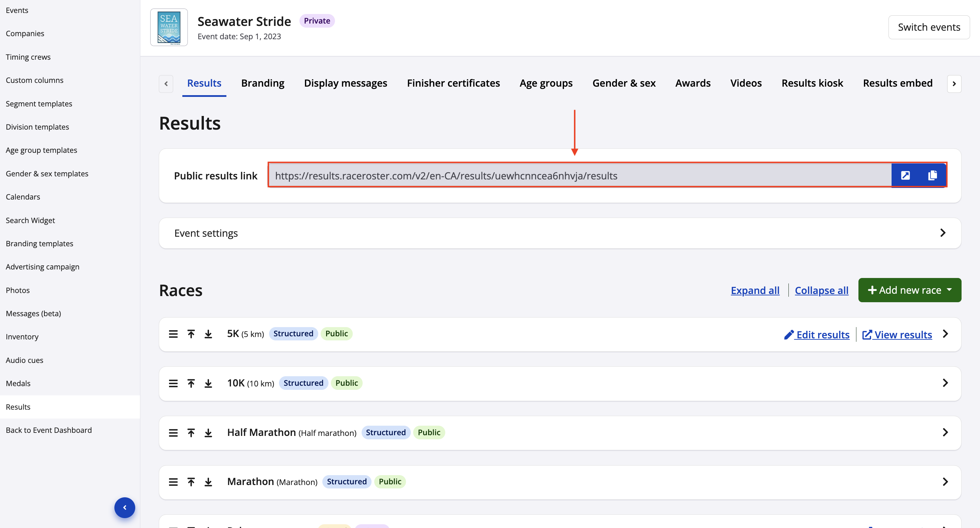Open public results link in new tab icon
980x528 pixels.
tap(905, 175)
